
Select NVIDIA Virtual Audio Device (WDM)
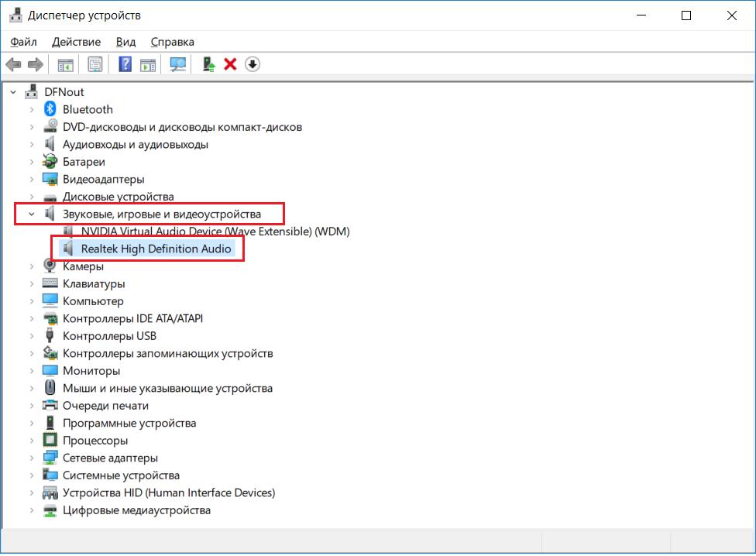point(215,232)
